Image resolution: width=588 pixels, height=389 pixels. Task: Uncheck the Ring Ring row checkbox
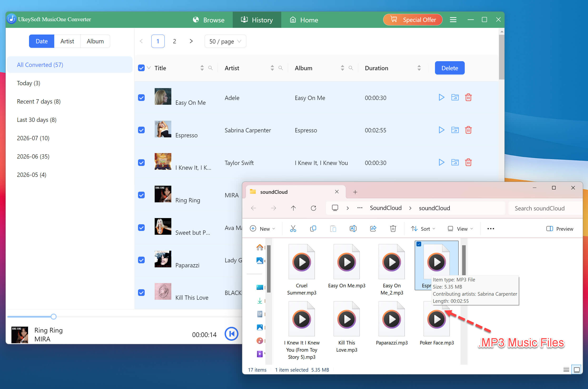(x=141, y=195)
